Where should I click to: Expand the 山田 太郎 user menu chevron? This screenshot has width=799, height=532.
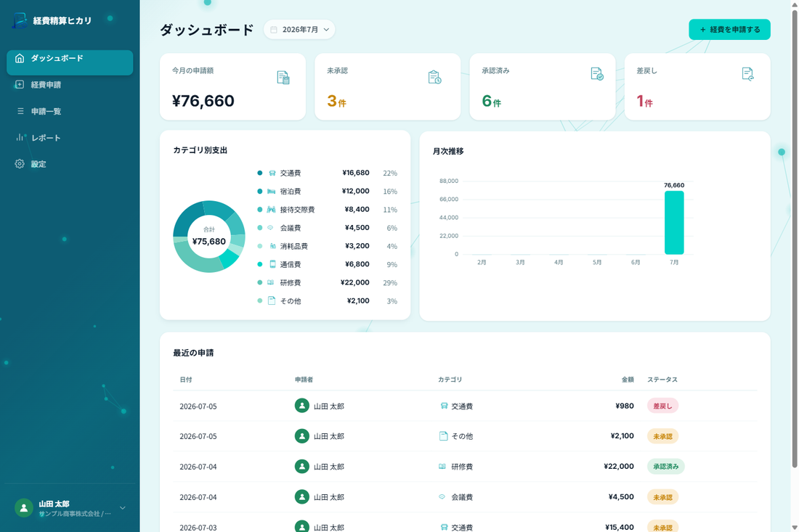(122, 508)
